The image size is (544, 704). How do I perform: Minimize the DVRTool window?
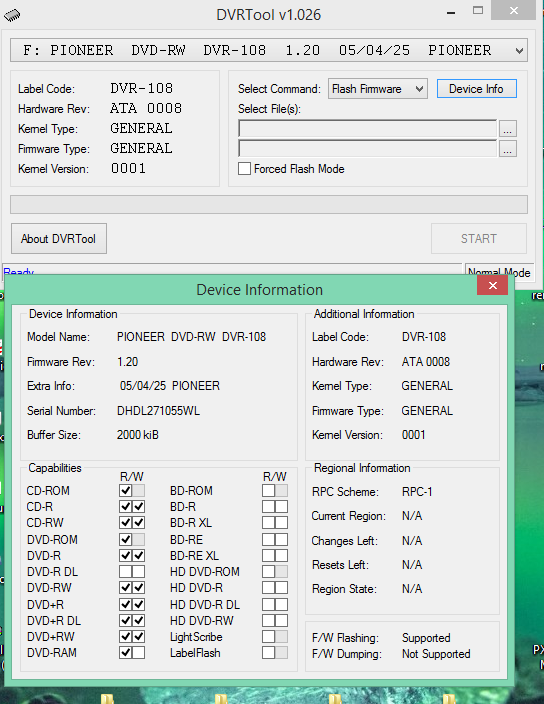pos(451,12)
